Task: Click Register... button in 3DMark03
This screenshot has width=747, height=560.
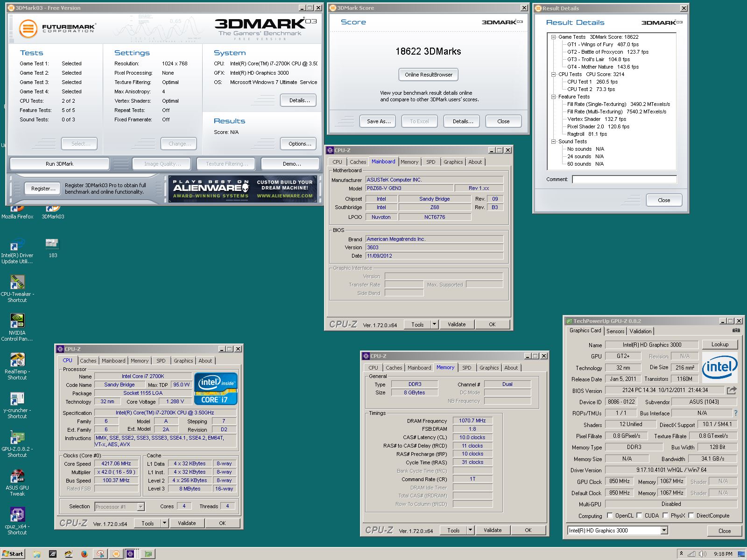Action: (x=43, y=189)
